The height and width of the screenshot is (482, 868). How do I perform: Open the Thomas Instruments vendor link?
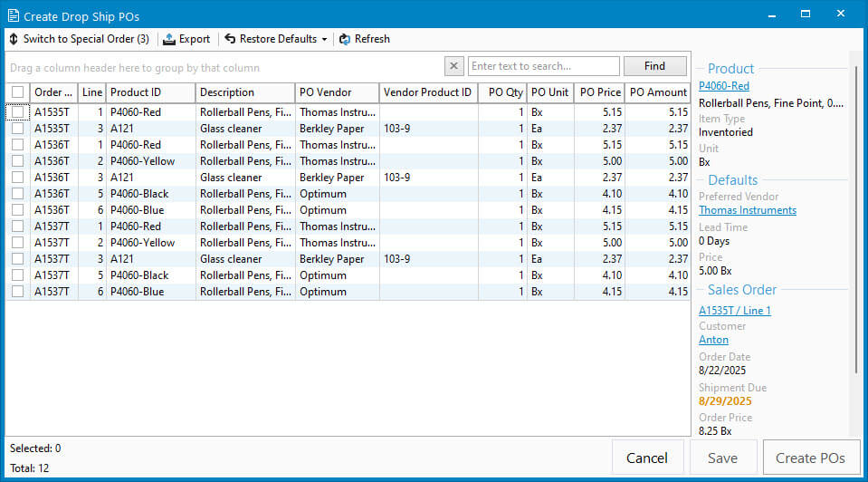pos(748,210)
